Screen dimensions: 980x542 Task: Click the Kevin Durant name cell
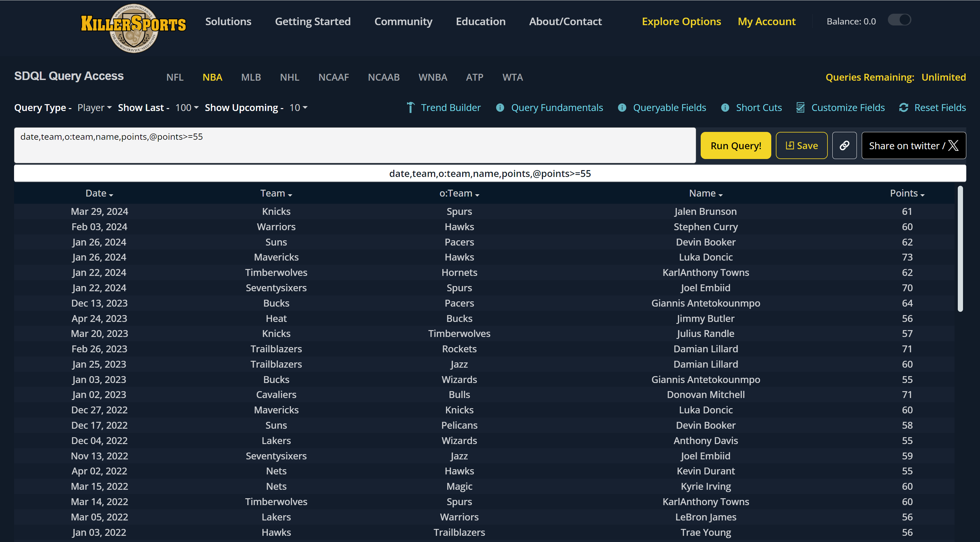[706, 471]
